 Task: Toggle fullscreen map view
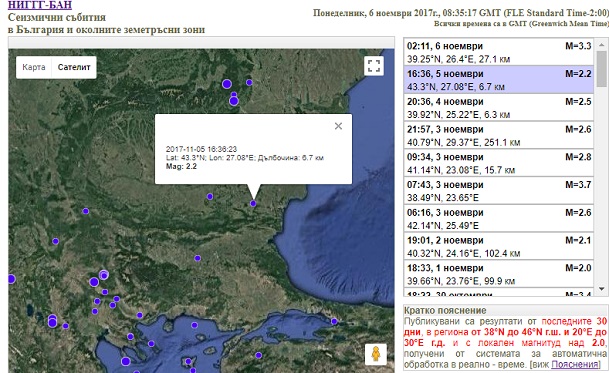click(x=374, y=66)
